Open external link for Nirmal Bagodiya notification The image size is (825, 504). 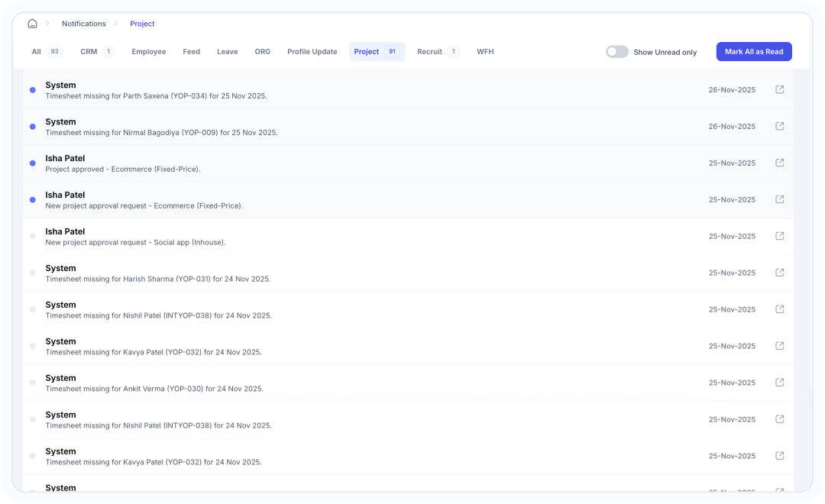point(779,126)
